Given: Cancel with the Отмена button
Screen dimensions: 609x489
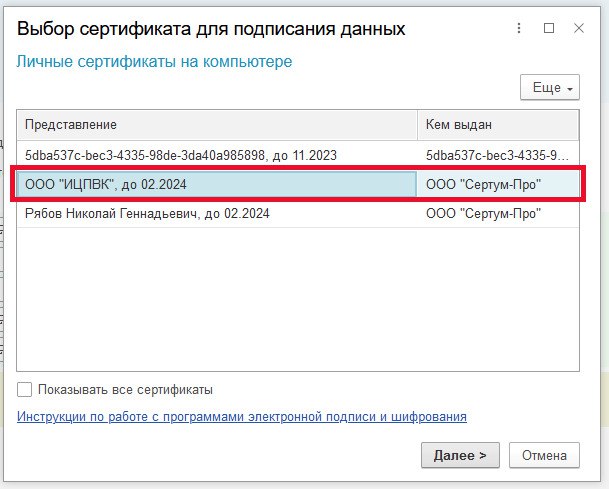Looking at the screenshot, I should 544,455.
